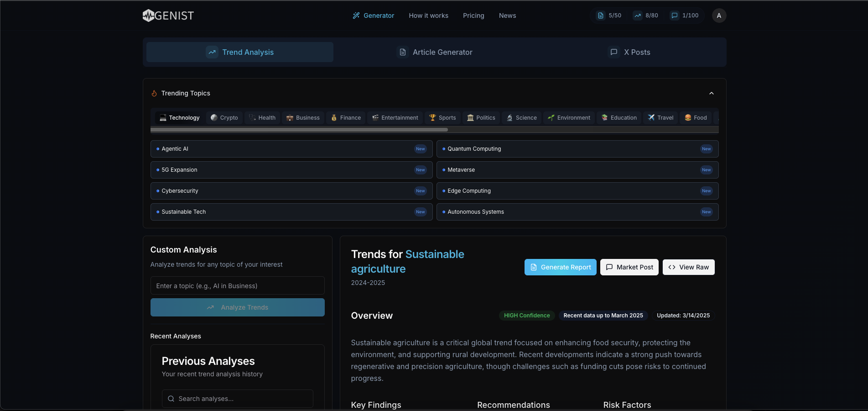The height and width of the screenshot is (411, 868).
Task: Select the Politics category
Action: 481,118
